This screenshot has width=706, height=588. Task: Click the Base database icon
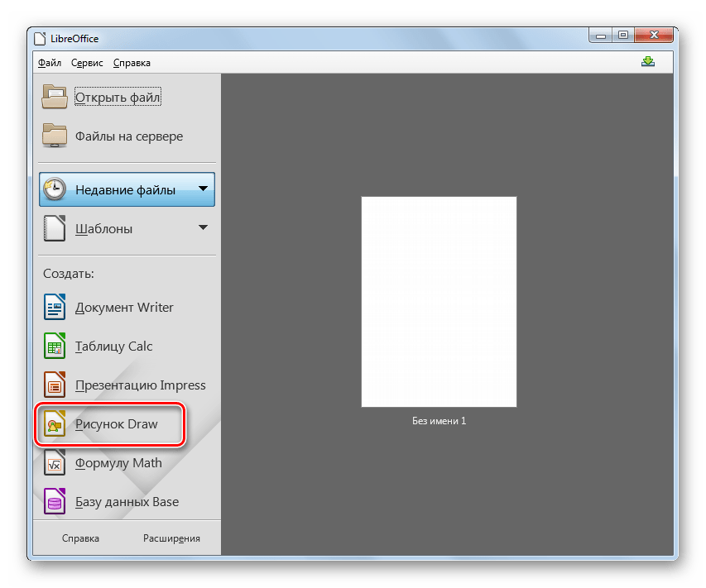point(55,501)
